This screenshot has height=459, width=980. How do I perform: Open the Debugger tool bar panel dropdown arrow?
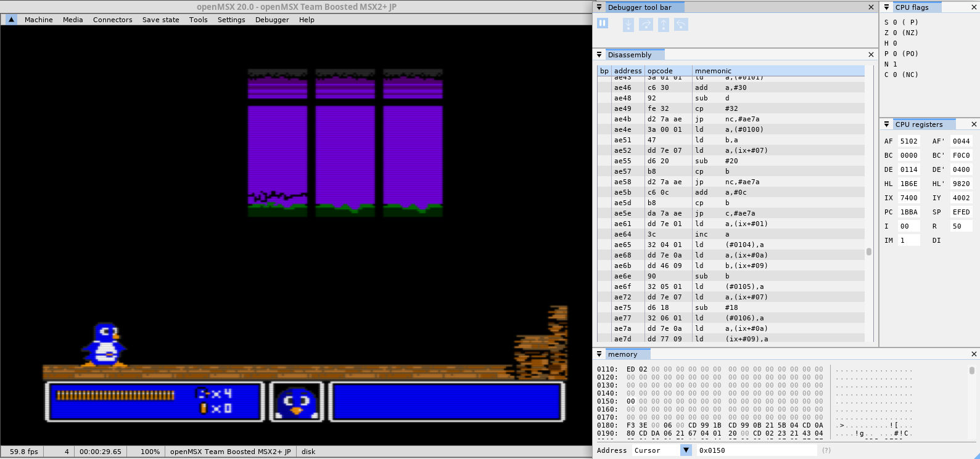click(599, 7)
